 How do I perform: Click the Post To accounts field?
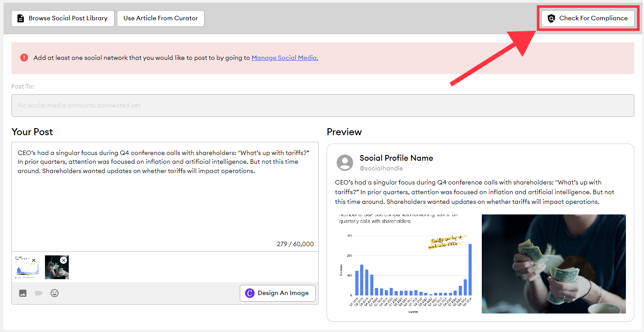323,105
